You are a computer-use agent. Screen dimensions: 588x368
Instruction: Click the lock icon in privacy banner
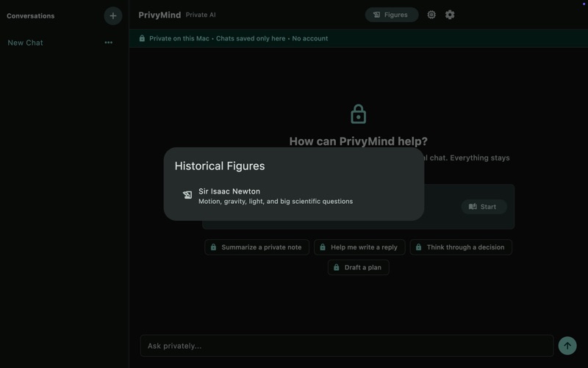click(142, 38)
